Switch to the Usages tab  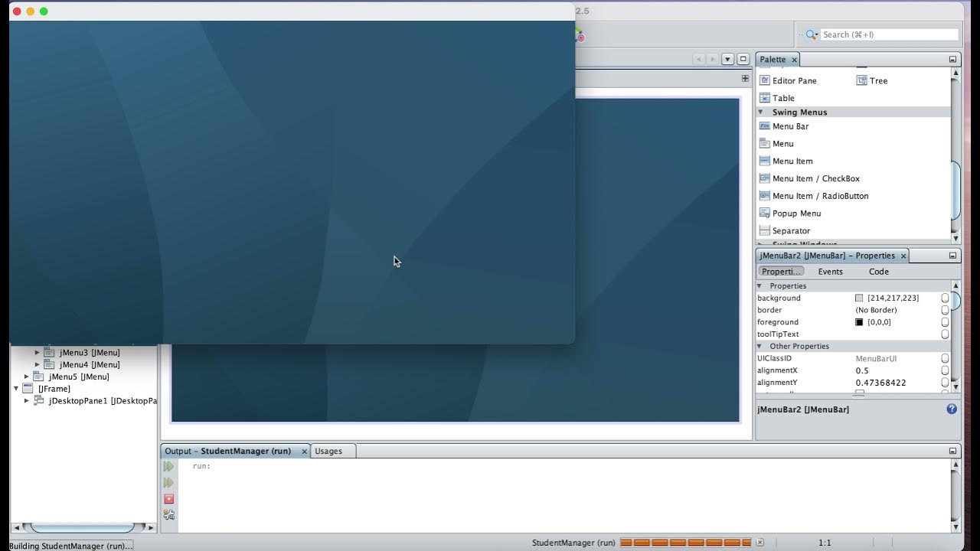click(x=328, y=452)
